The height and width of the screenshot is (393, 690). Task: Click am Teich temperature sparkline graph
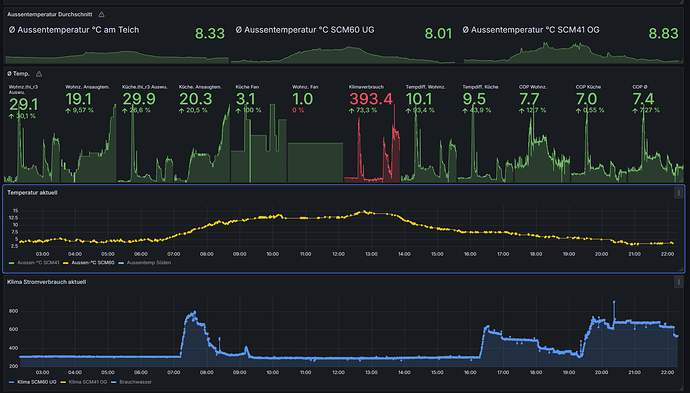click(117, 57)
